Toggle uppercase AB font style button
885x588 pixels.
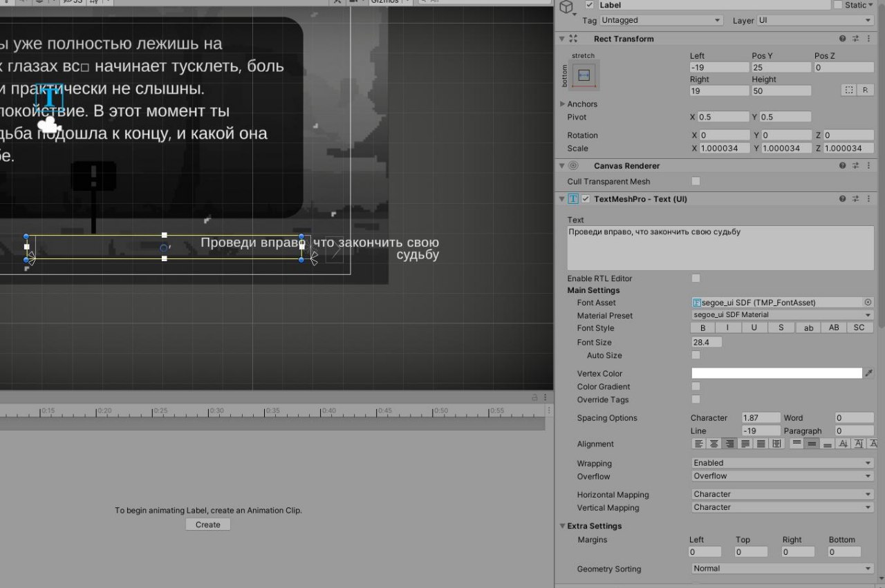tap(834, 328)
